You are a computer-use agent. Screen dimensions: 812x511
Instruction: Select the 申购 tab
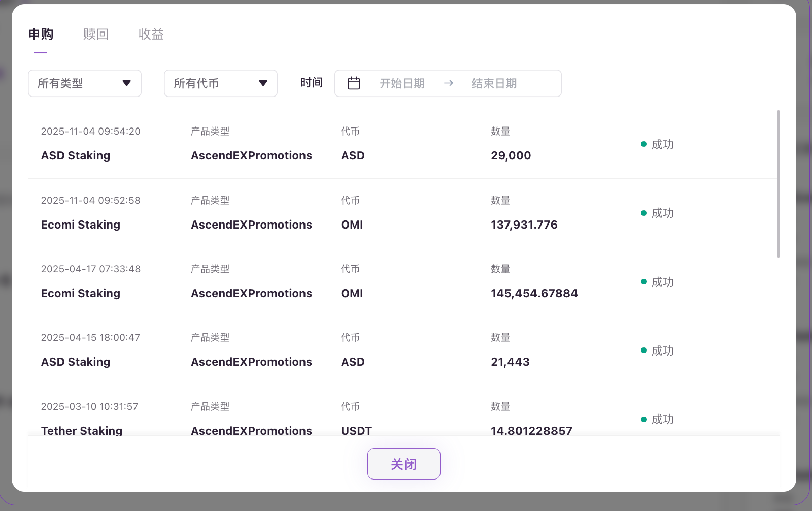[41, 34]
